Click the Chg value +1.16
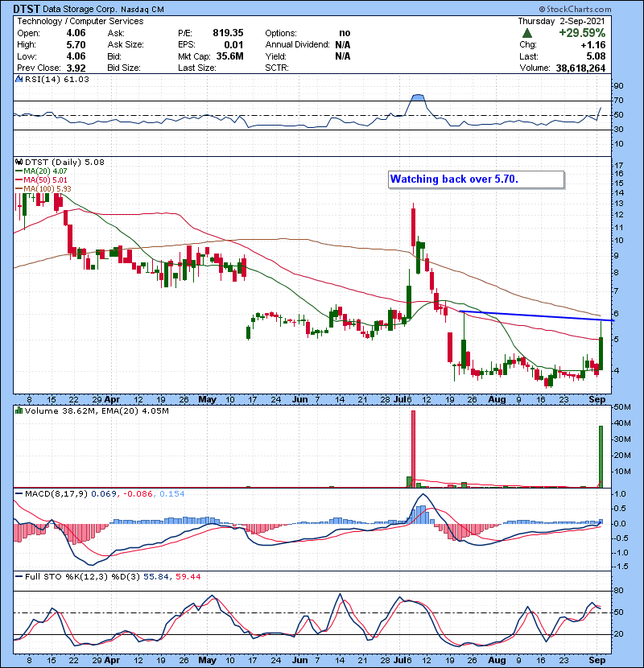Screen dimensions: 644x668 pyautogui.click(x=592, y=45)
